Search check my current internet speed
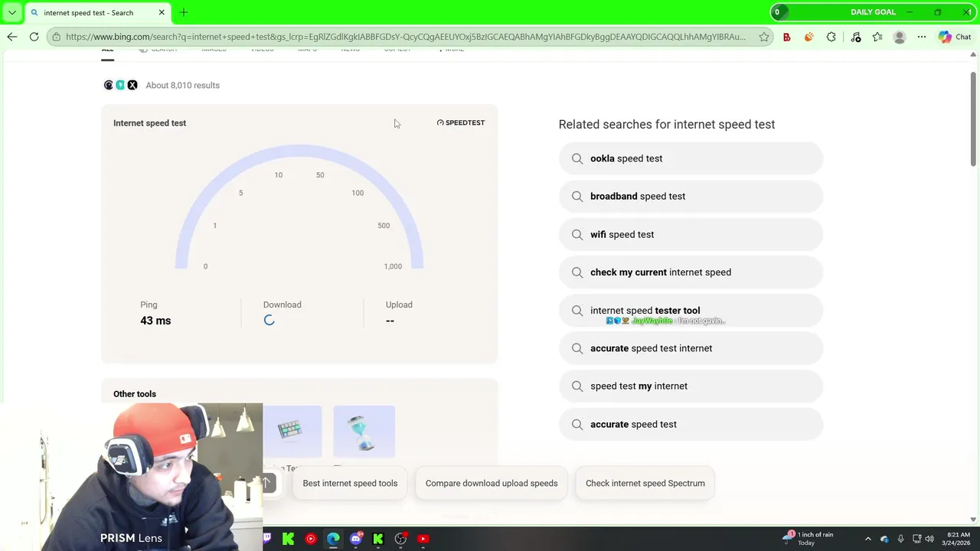The image size is (980, 551). 691,272
